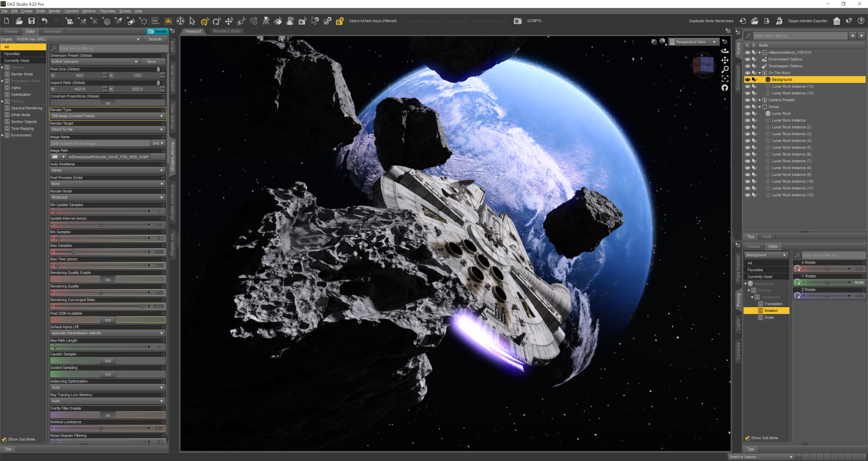Viewport: 868px width, 461px height.
Task: Select the Rotate tool in the toolbar
Action: pyautogui.click(x=217, y=21)
